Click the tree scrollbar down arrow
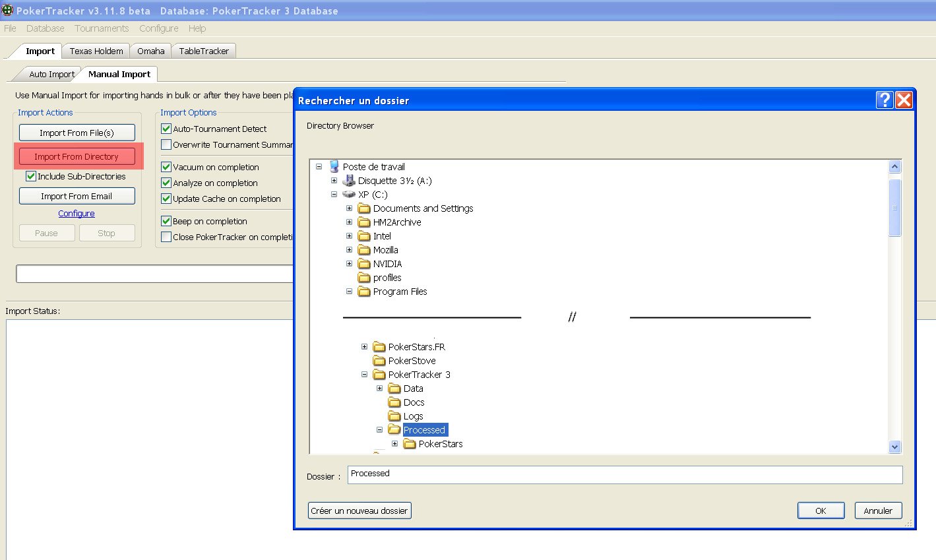 coord(894,447)
